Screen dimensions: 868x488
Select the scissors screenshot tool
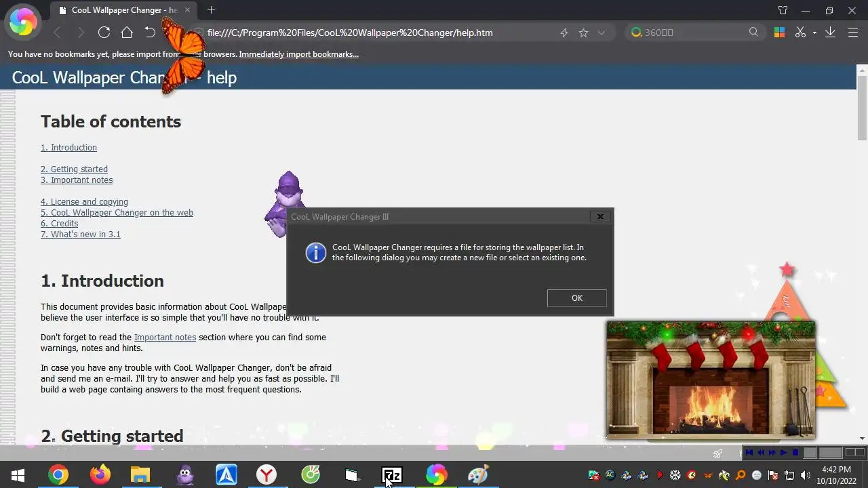(x=801, y=33)
